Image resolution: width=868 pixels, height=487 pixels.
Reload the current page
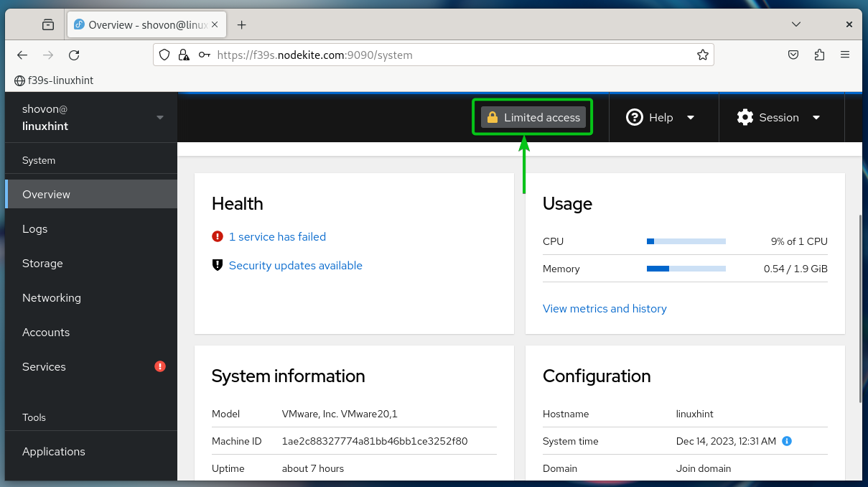click(x=74, y=55)
